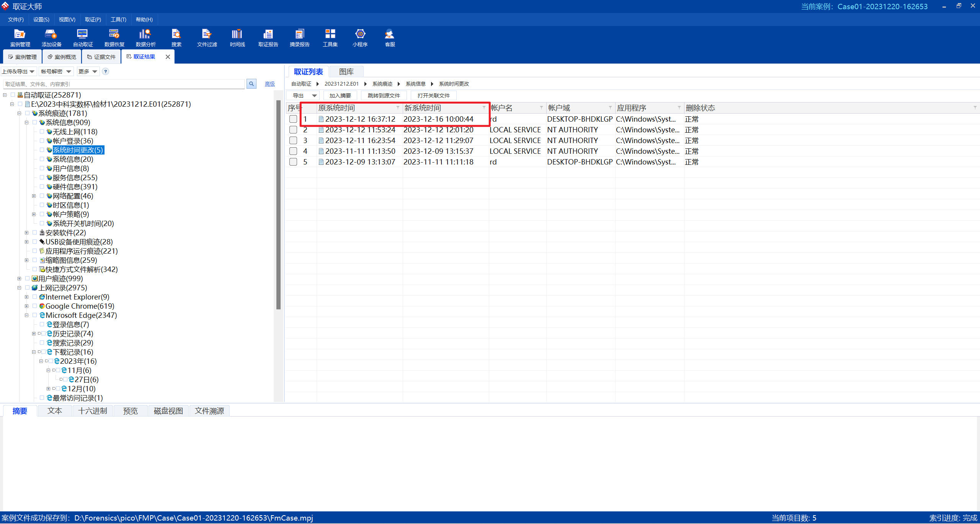Open the 导出 dropdown arrow
The width and height of the screenshot is (980, 524).
[314, 96]
